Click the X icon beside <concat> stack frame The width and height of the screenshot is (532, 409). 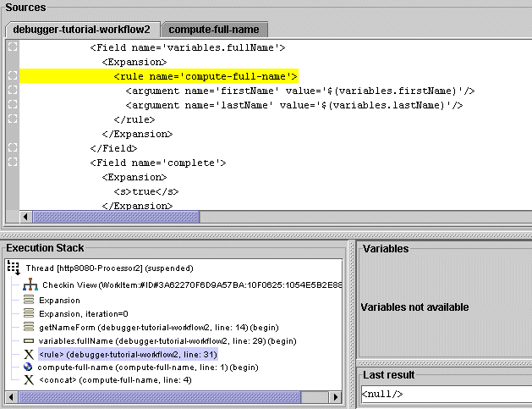[29, 379]
